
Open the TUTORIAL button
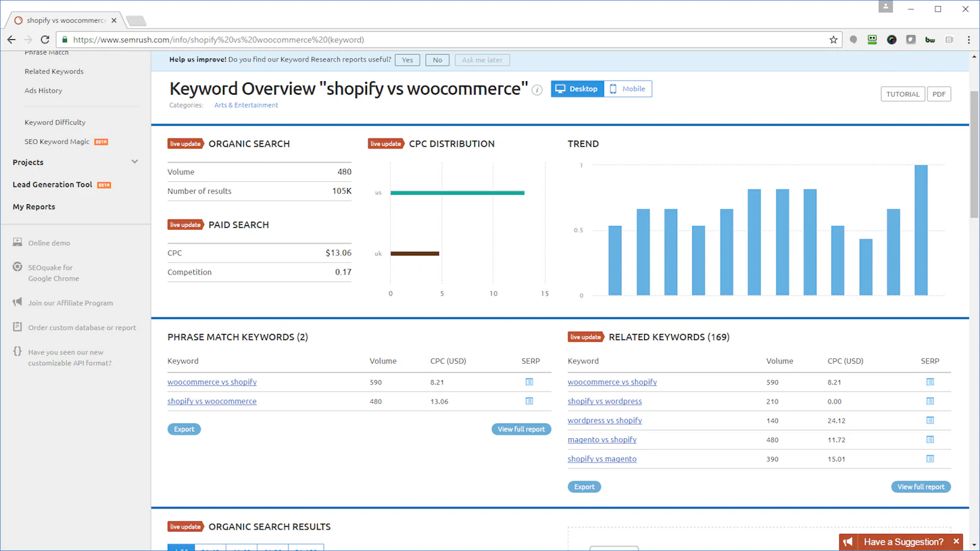(903, 94)
